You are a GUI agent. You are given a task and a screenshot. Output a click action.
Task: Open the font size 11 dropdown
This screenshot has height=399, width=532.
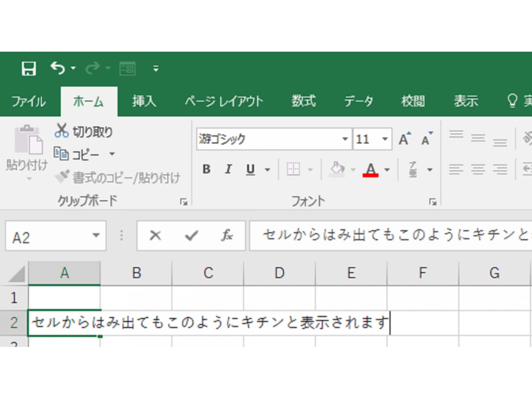tap(385, 139)
